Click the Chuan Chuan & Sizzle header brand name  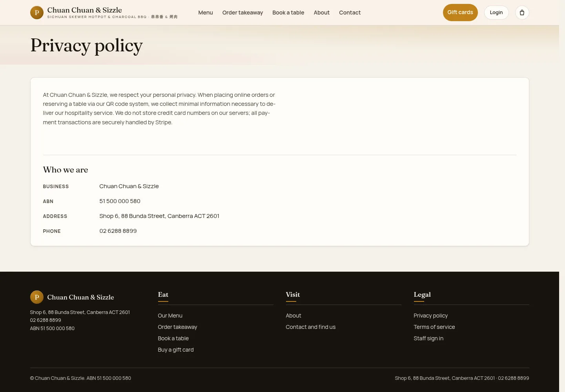coord(85,10)
